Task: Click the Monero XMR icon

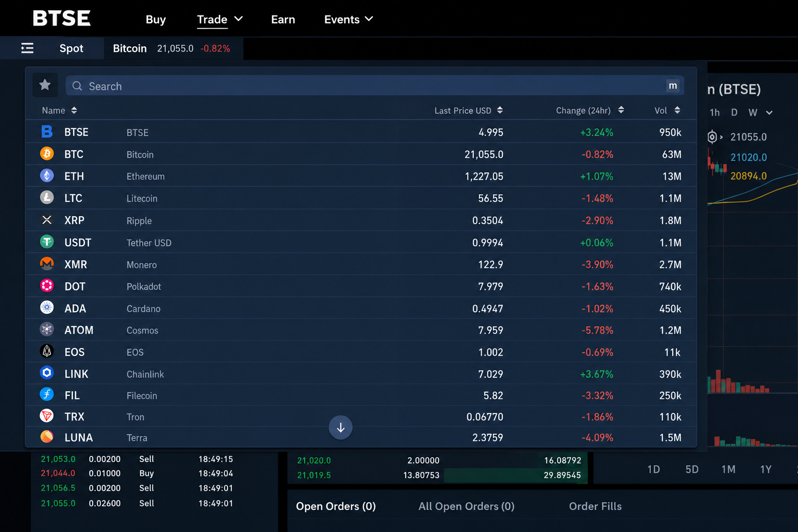Action: (47, 264)
